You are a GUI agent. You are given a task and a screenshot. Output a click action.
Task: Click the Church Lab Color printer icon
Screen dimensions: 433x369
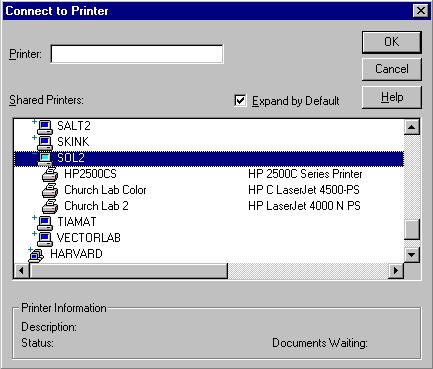(50, 191)
